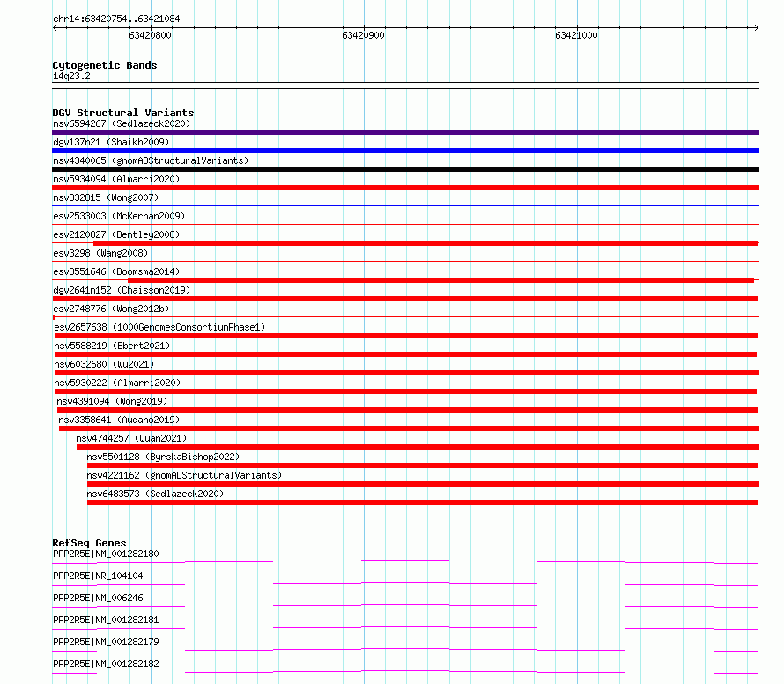Open the RefSeq Genes track title
This screenshot has width=784, height=684.
(89, 543)
